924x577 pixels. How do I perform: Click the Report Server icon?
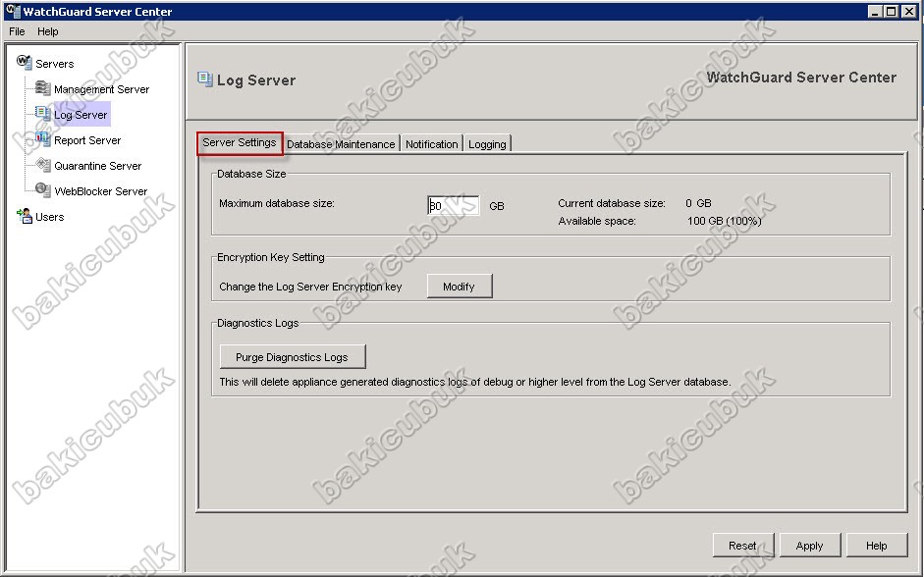pos(42,139)
